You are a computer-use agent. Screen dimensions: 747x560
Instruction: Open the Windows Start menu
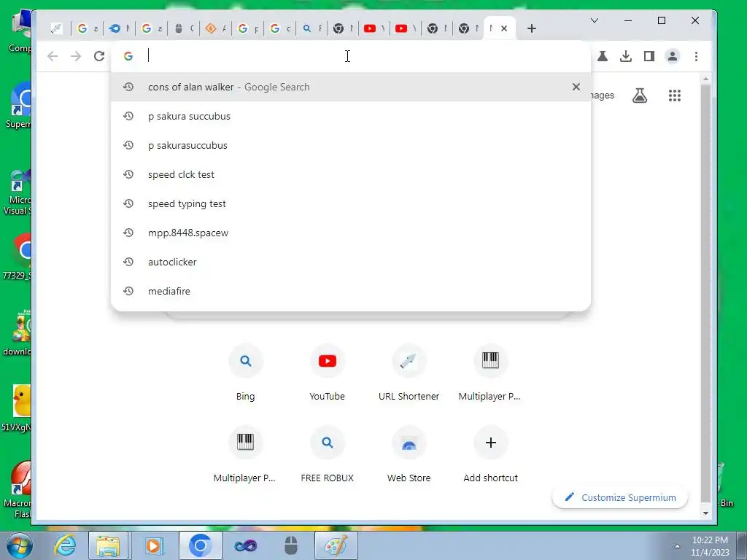tap(19, 545)
